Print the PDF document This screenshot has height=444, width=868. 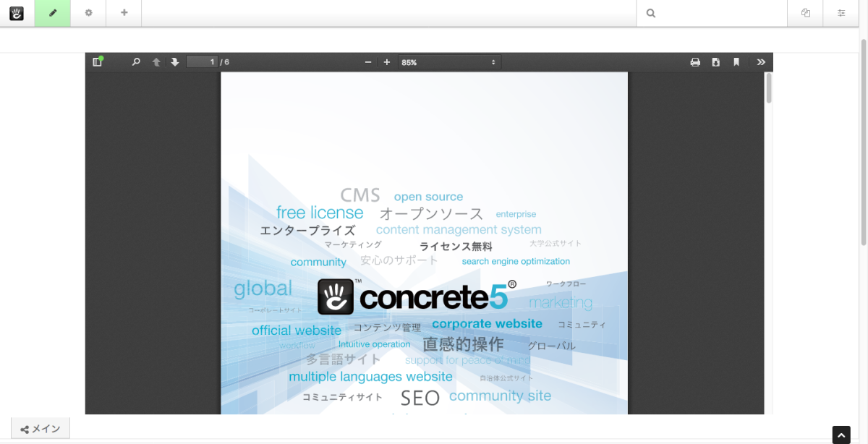pos(695,62)
